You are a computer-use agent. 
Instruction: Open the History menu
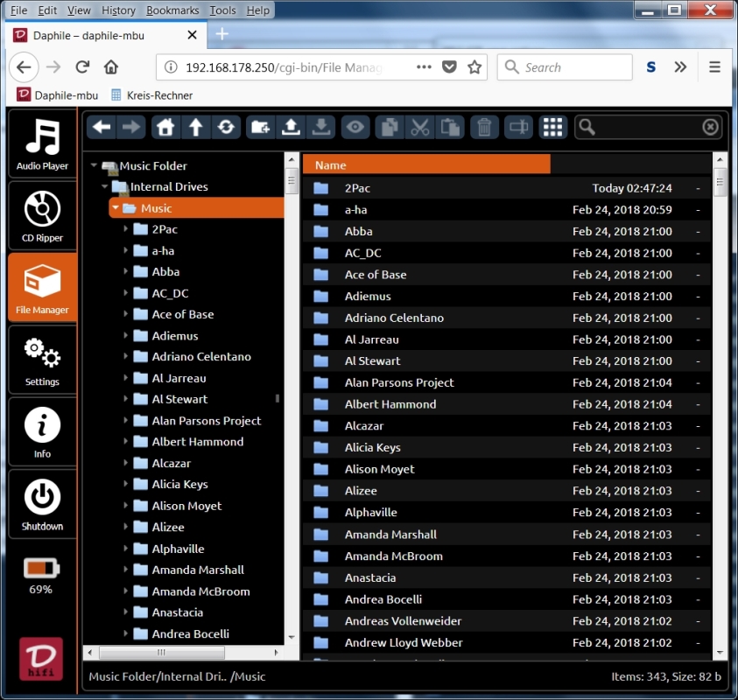click(x=118, y=10)
